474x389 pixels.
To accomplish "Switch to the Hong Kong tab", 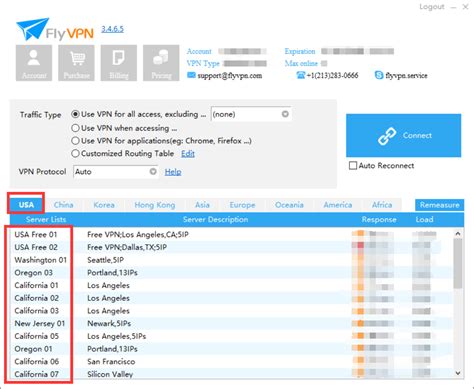I will pyautogui.click(x=155, y=205).
